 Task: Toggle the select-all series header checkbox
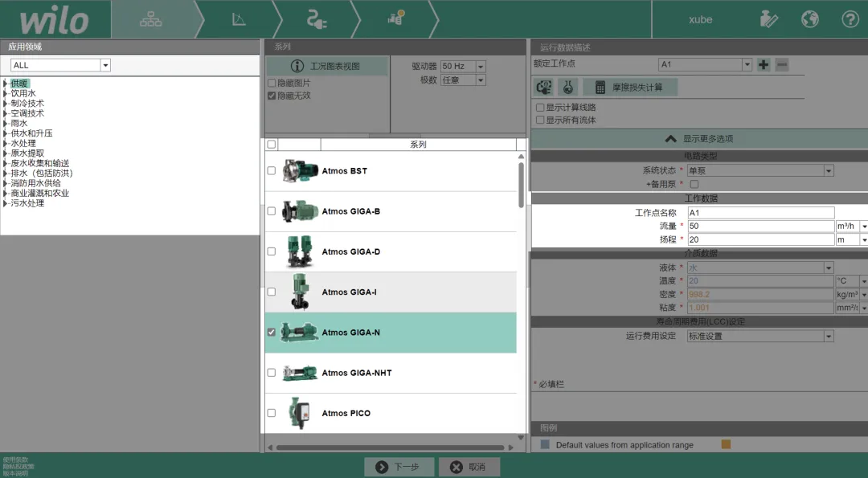click(272, 145)
